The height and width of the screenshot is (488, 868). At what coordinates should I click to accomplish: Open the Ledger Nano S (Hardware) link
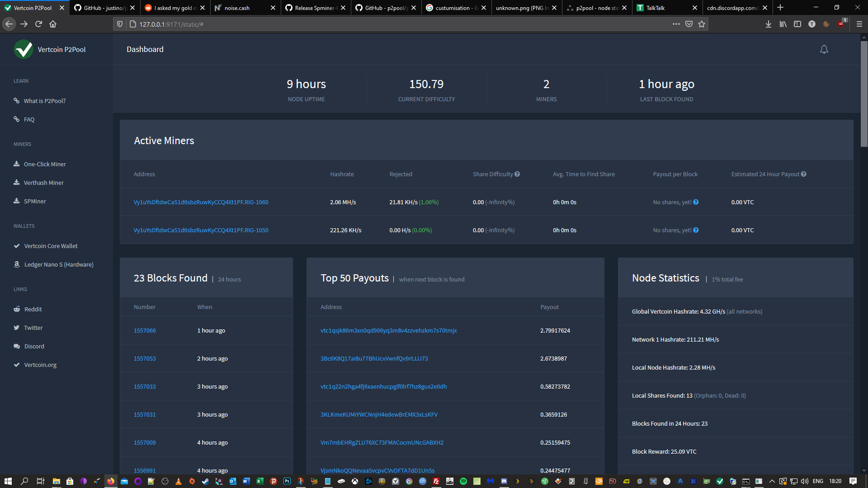pyautogui.click(x=59, y=264)
